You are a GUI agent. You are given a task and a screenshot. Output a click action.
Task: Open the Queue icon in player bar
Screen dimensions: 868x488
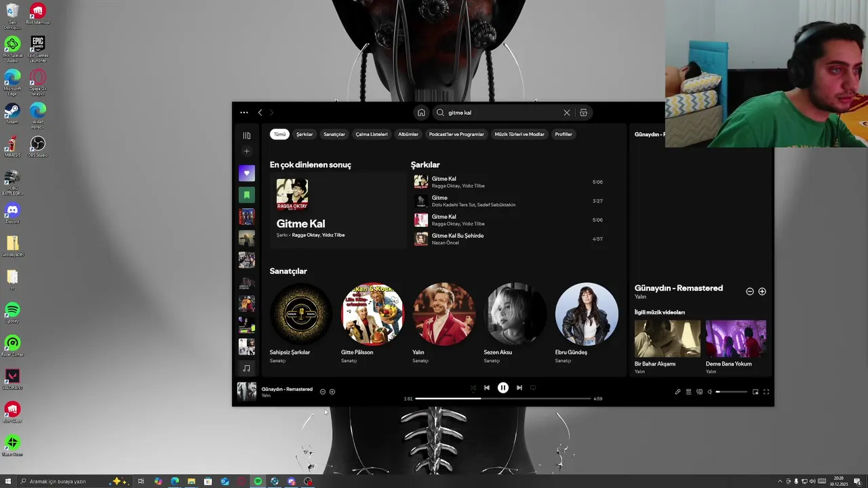point(688,392)
